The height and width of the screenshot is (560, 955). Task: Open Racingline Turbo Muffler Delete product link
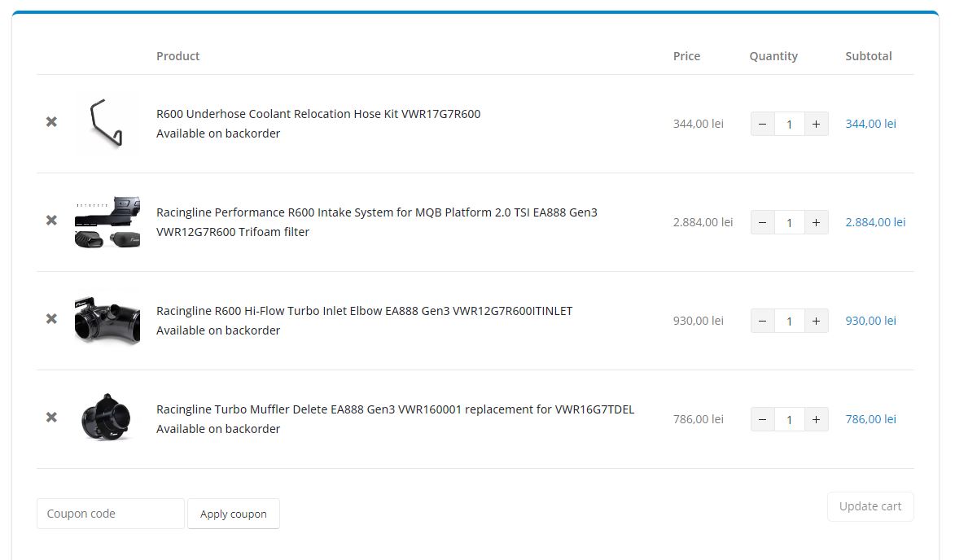point(396,409)
